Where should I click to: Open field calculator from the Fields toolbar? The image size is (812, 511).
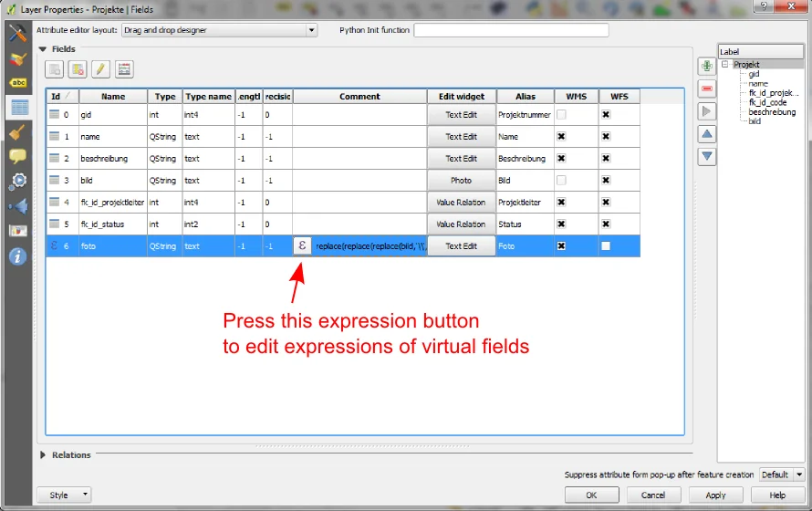124,69
